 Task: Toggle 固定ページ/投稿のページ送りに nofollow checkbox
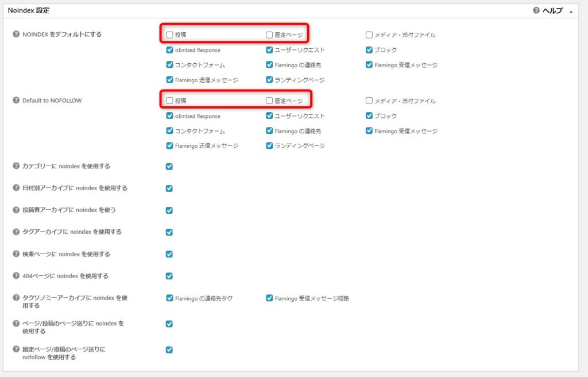(x=169, y=349)
